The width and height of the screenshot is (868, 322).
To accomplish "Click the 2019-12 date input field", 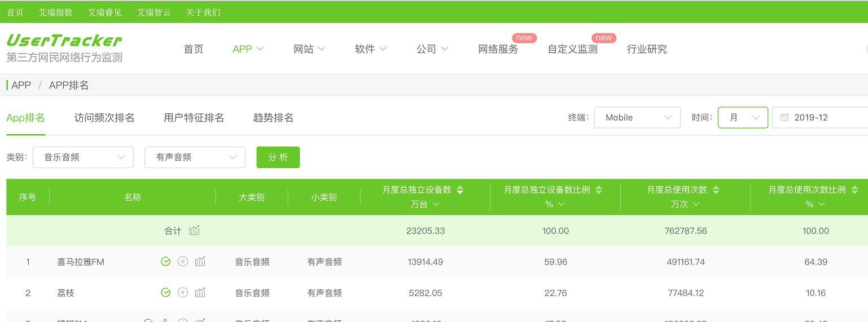I will (820, 117).
